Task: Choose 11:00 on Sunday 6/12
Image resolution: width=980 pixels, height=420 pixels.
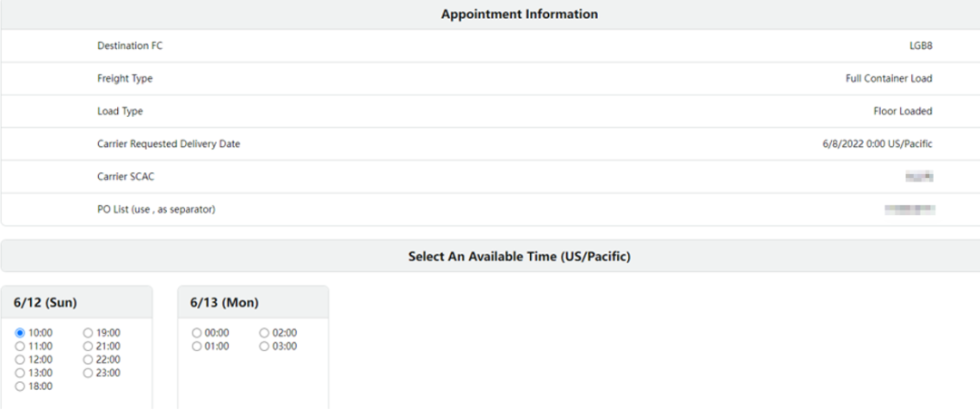Action: 20,347
